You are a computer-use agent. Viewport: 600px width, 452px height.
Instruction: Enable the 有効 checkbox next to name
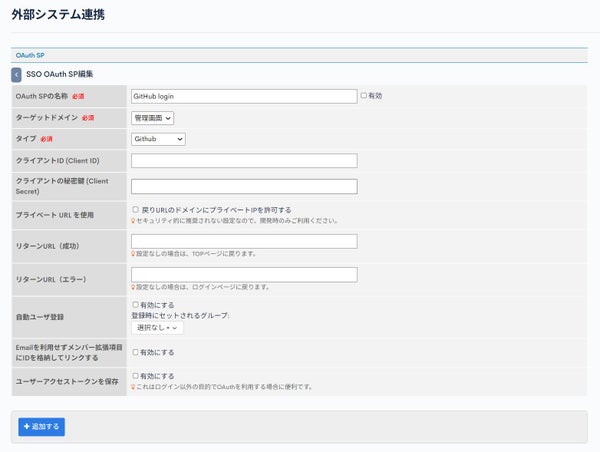[364, 96]
